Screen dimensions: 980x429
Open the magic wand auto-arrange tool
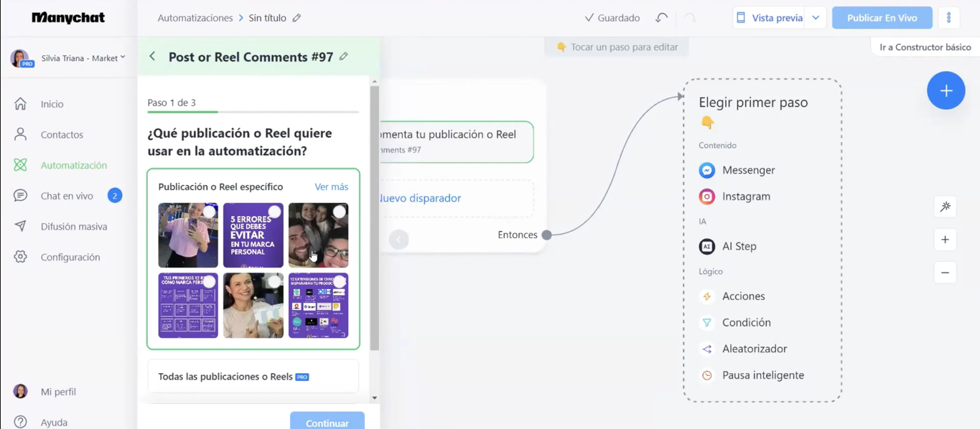click(945, 206)
